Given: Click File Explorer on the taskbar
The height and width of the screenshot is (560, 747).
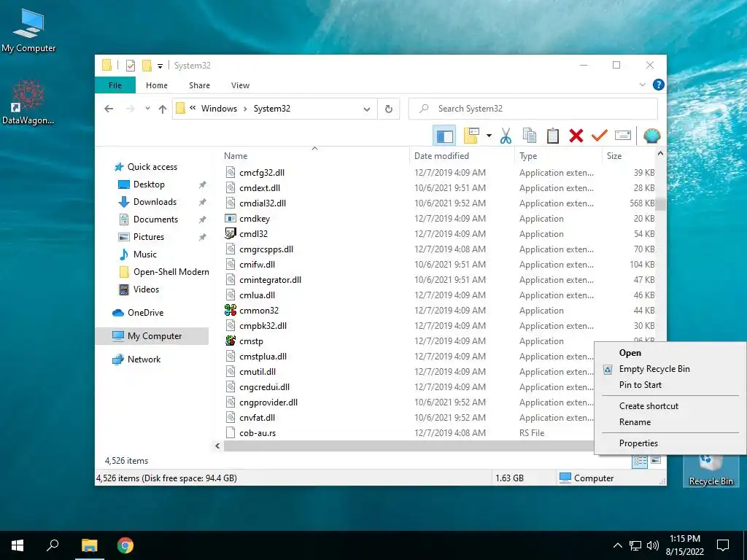Looking at the screenshot, I should 89,545.
